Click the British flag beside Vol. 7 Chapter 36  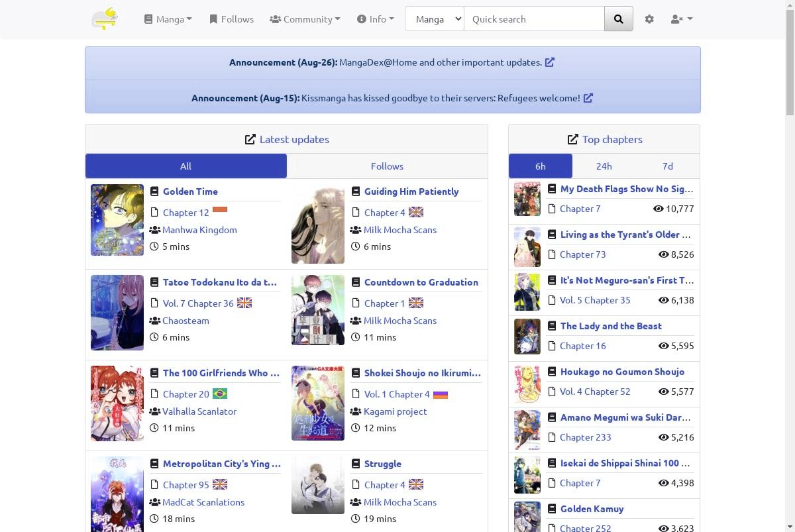tap(244, 303)
